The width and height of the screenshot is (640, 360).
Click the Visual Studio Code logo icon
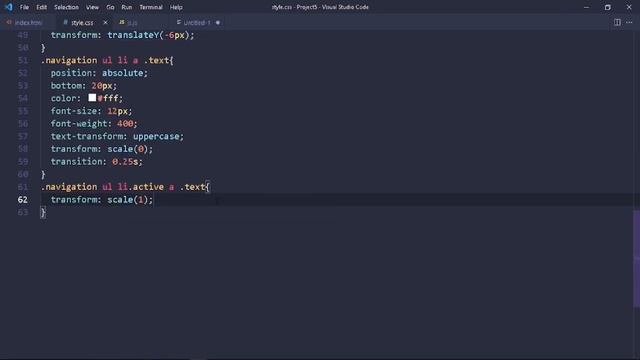(8, 7)
